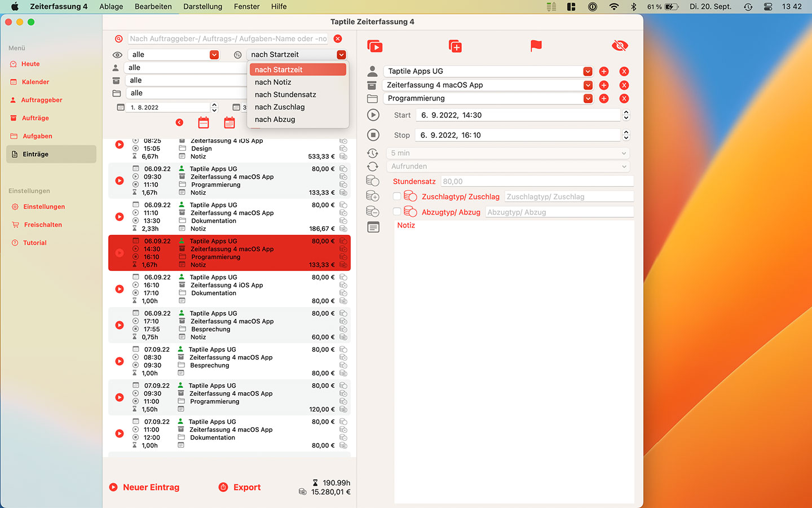Click the project filter field showing alle
Screen dimensions: 812x508
pyautogui.click(x=186, y=80)
